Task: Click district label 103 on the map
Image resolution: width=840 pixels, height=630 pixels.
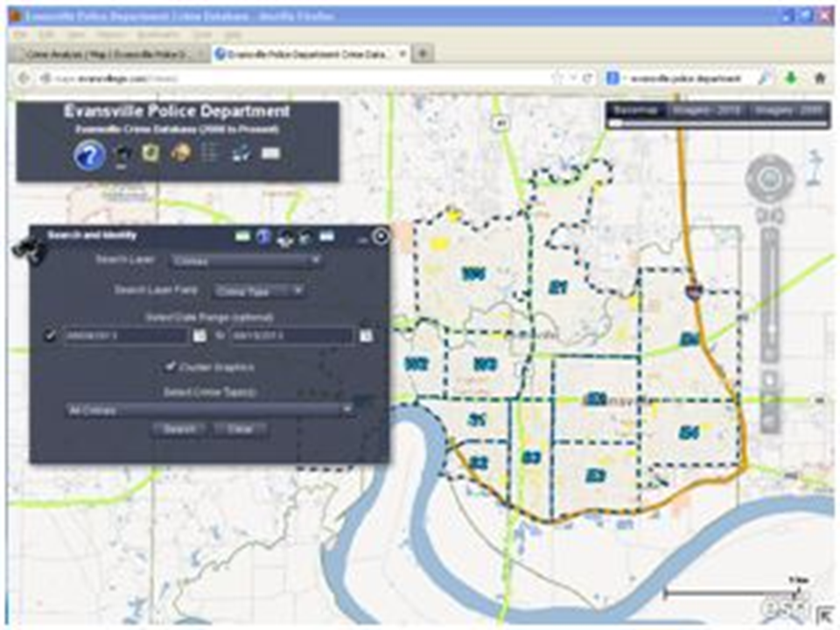Action: 486,365
